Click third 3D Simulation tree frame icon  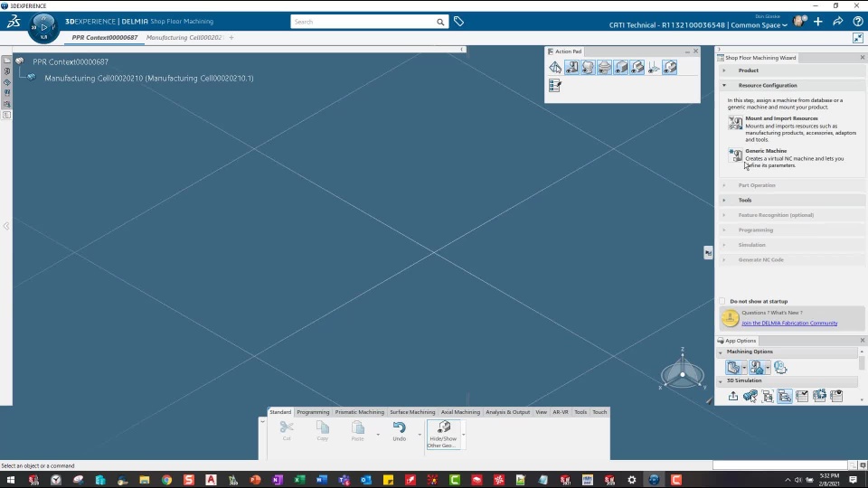coord(768,396)
